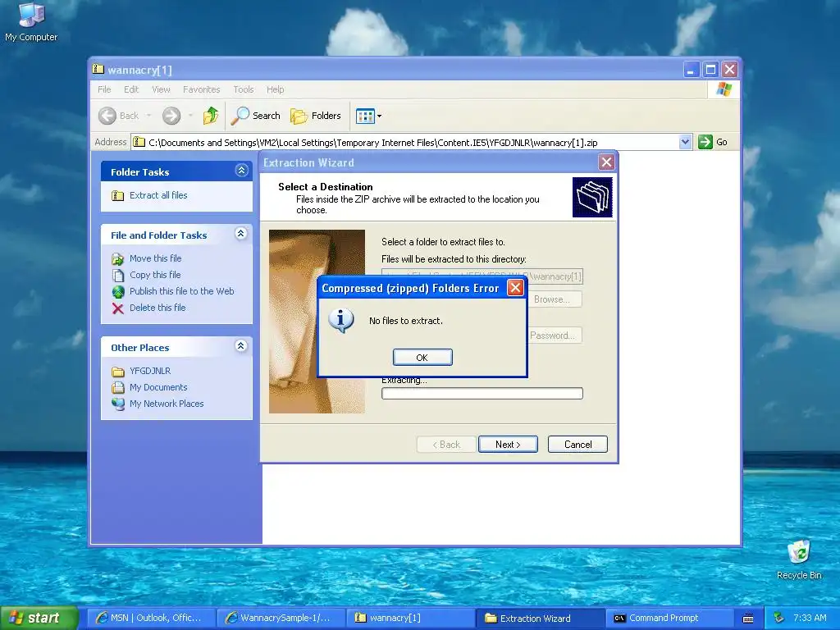Click the Copy this file link

tap(155, 275)
